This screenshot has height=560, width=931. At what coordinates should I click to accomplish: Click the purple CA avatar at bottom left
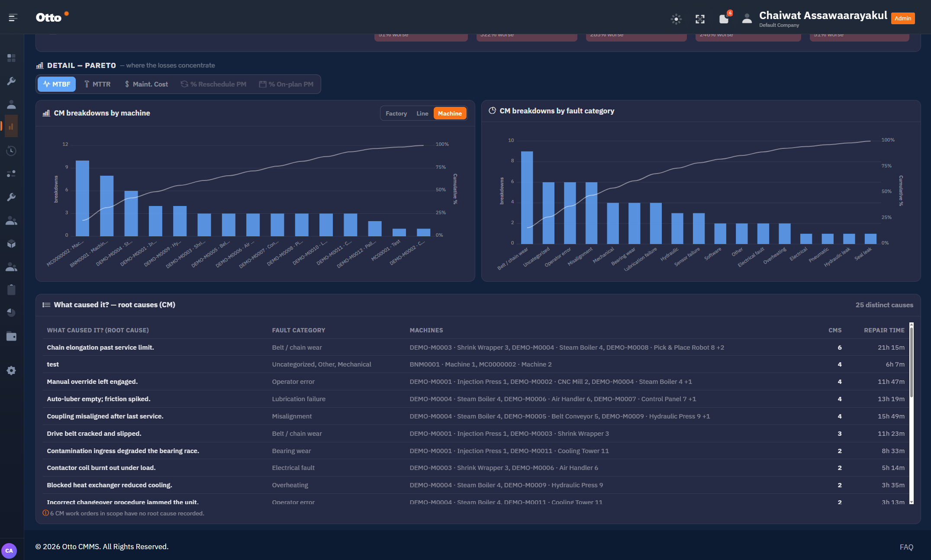[9, 550]
